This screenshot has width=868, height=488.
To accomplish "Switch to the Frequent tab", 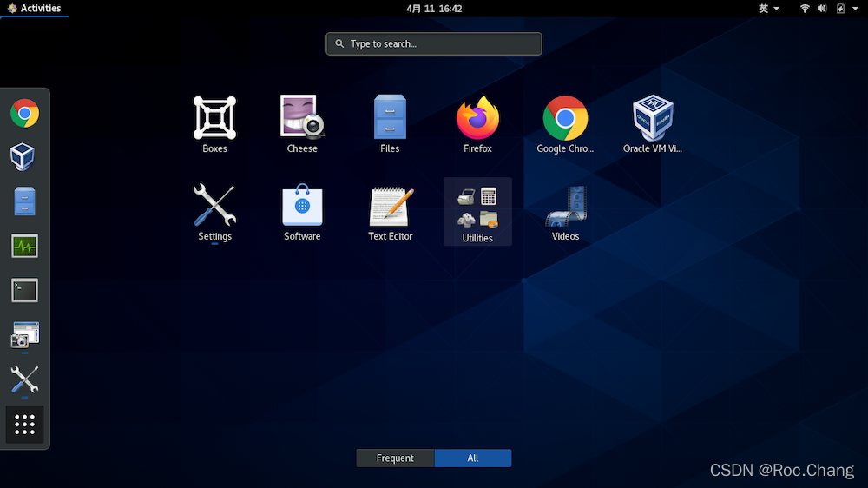I will [395, 458].
